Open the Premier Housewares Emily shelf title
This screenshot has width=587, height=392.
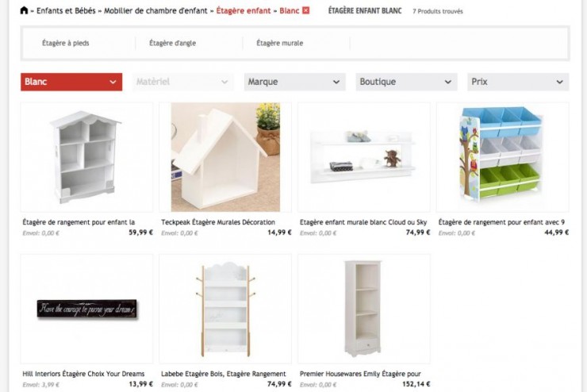(x=360, y=374)
